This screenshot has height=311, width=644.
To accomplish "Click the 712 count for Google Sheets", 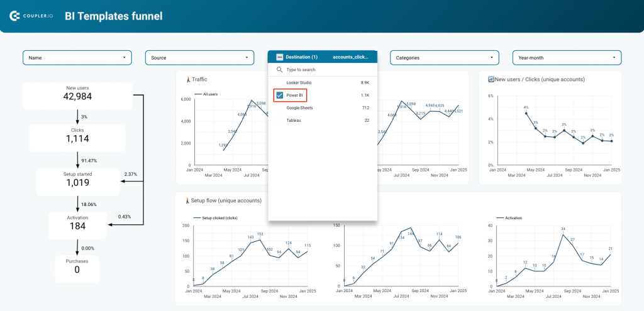I will coord(365,108).
